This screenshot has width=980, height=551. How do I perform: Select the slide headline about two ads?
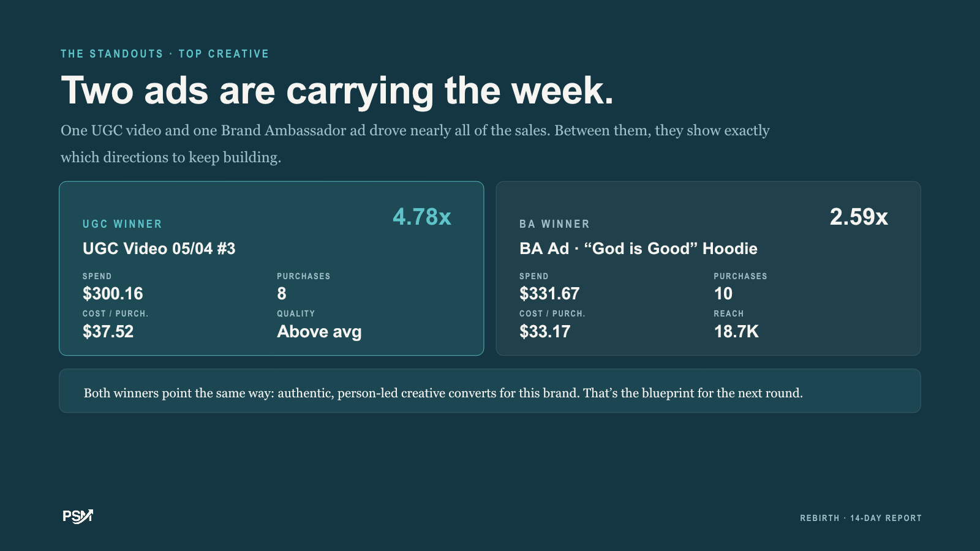tap(337, 91)
